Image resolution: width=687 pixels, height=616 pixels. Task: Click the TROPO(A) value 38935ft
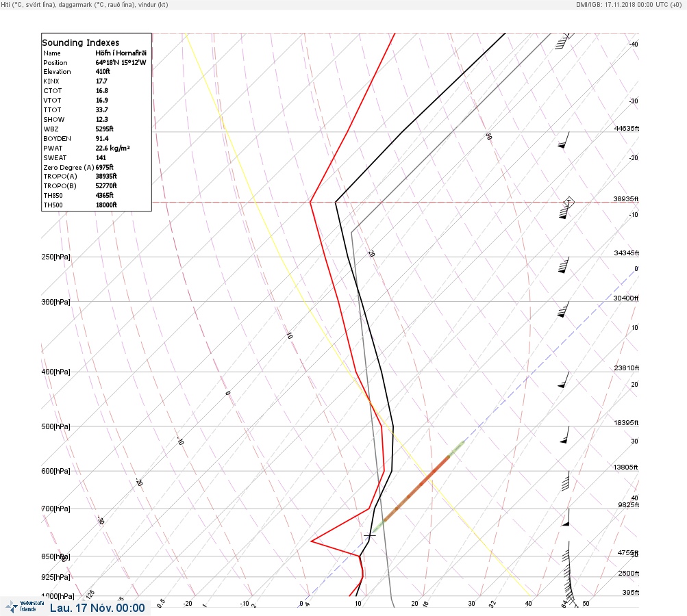106,176
